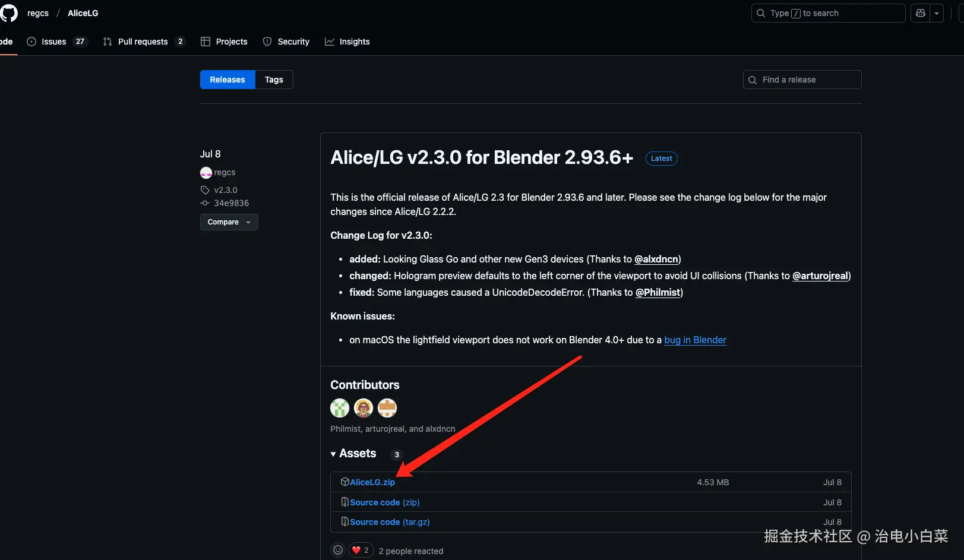
Task: Click the Insights graph icon
Action: pos(330,42)
